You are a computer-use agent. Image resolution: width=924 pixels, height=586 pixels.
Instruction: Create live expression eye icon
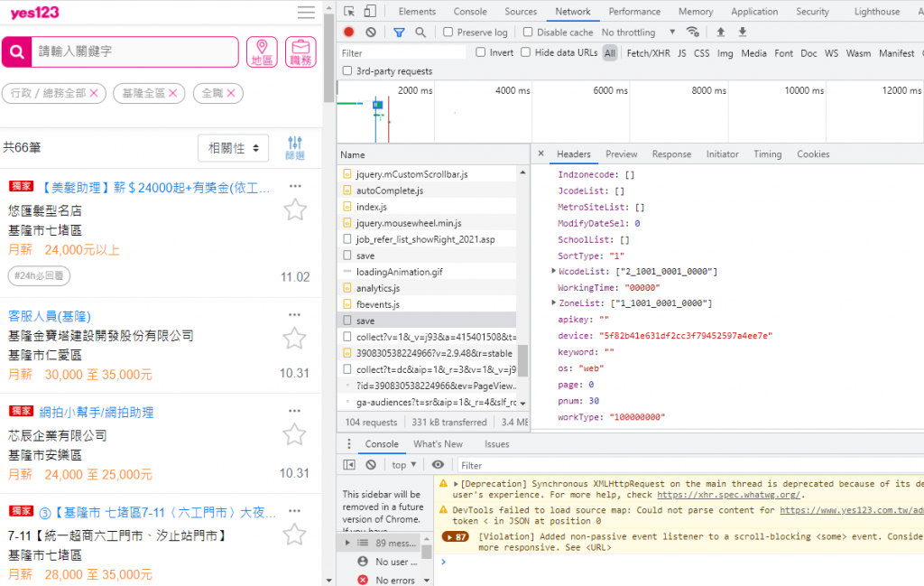438,464
